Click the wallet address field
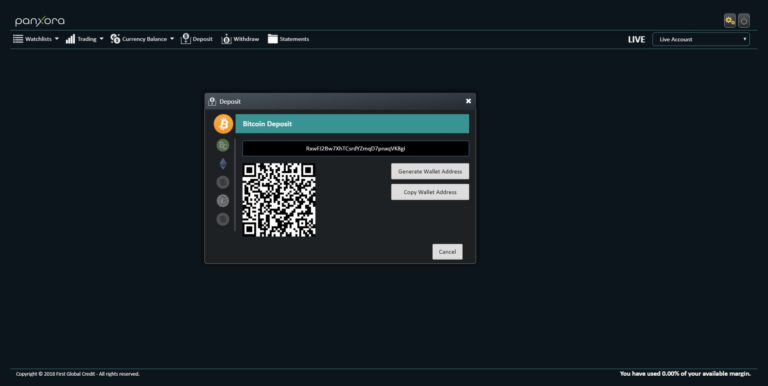The height and width of the screenshot is (386, 768). pos(356,148)
